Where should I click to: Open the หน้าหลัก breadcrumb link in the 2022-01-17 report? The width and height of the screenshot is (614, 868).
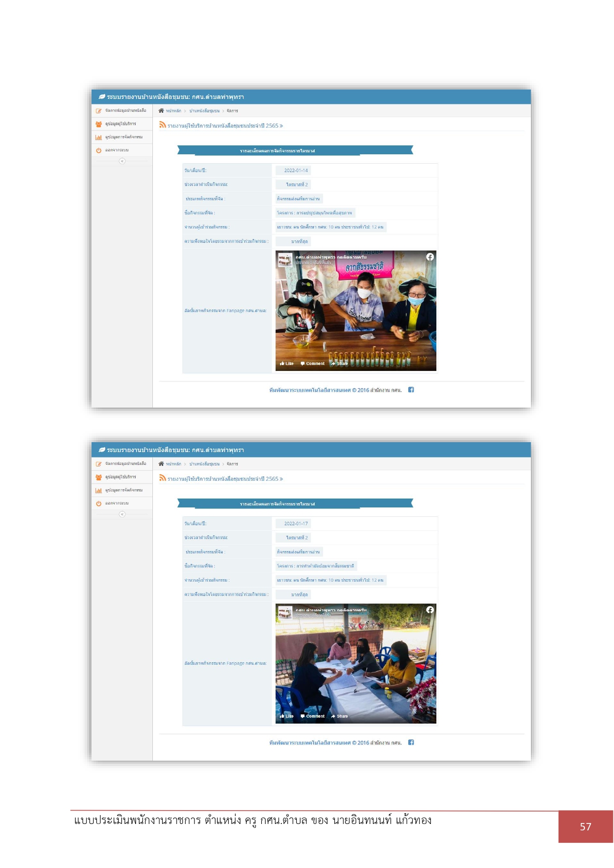click(173, 464)
